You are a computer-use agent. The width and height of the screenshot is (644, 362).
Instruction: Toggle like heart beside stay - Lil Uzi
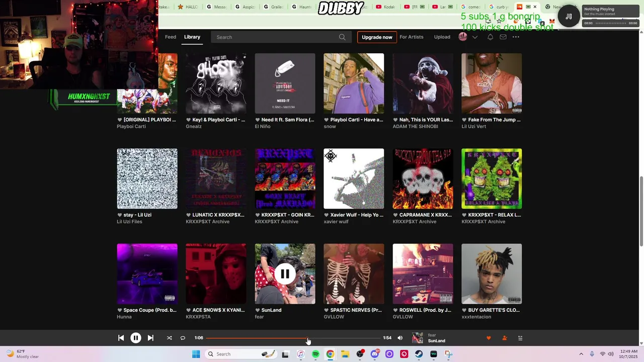click(119, 215)
